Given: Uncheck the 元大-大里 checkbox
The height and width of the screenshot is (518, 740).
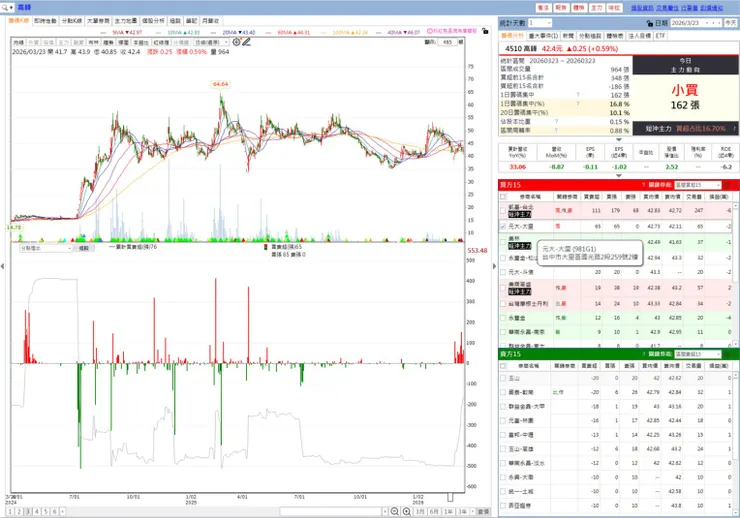Looking at the screenshot, I should tap(503, 226).
